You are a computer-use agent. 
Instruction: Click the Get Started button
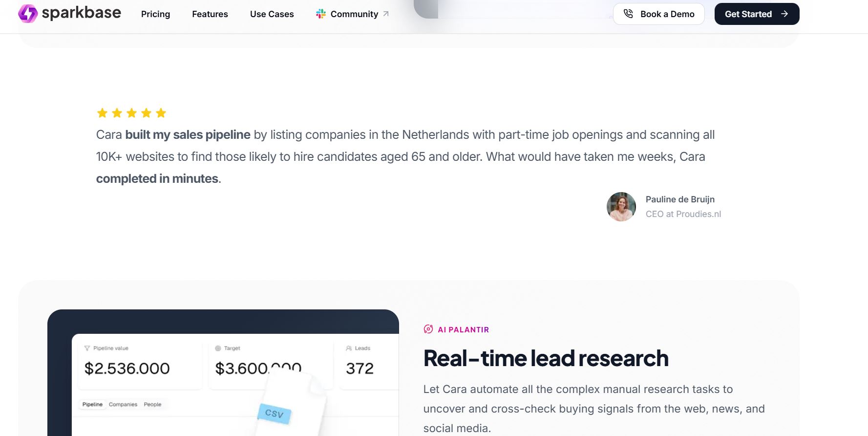[x=757, y=14]
